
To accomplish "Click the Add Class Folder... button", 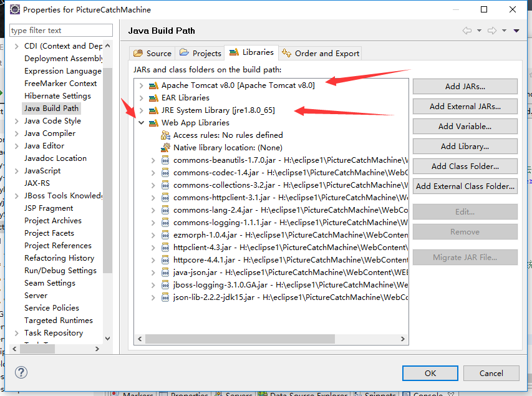I will point(465,167).
